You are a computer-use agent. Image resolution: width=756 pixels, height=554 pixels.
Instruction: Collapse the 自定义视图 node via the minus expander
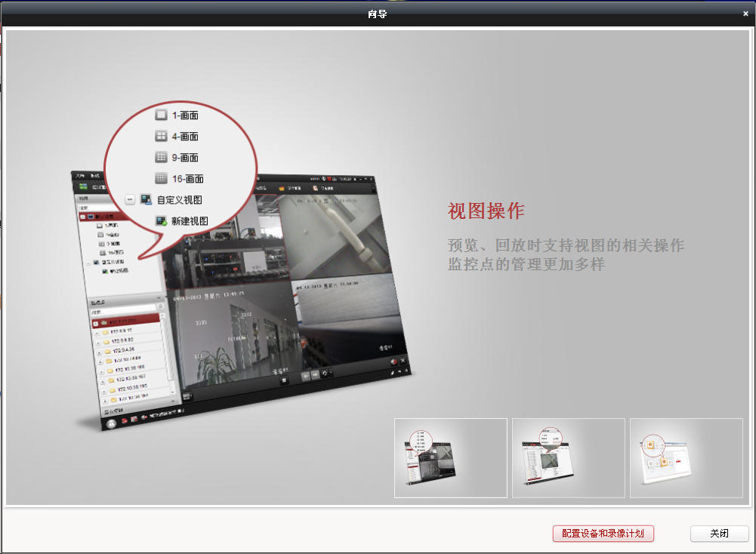click(129, 199)
